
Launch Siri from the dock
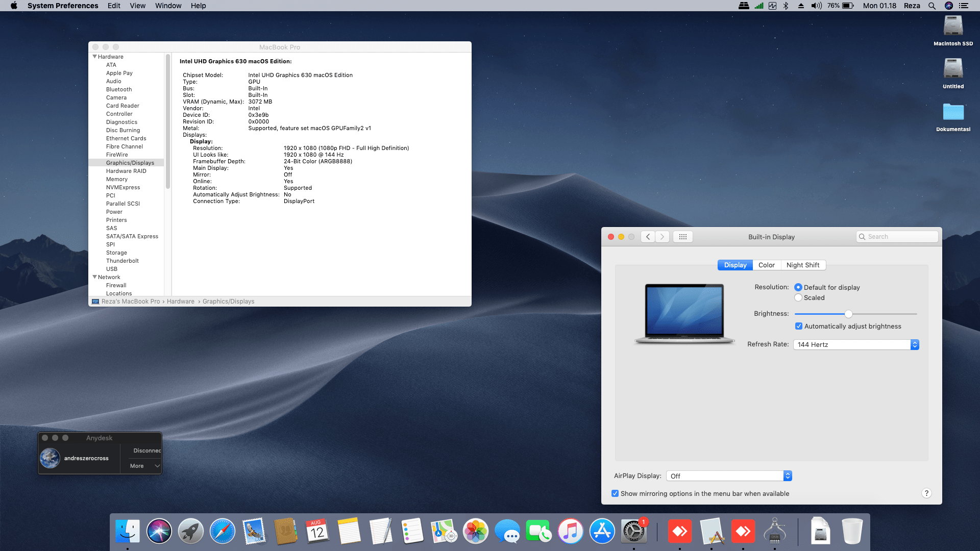coord(159,531)
